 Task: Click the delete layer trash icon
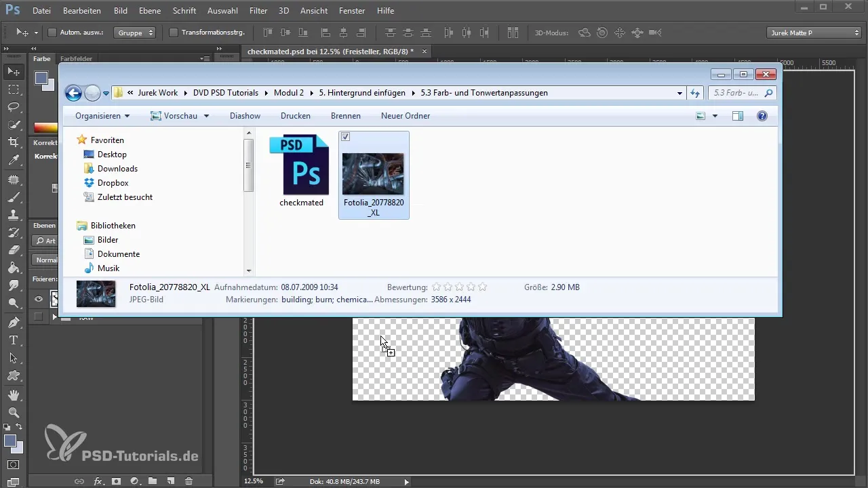pos(189,481)
